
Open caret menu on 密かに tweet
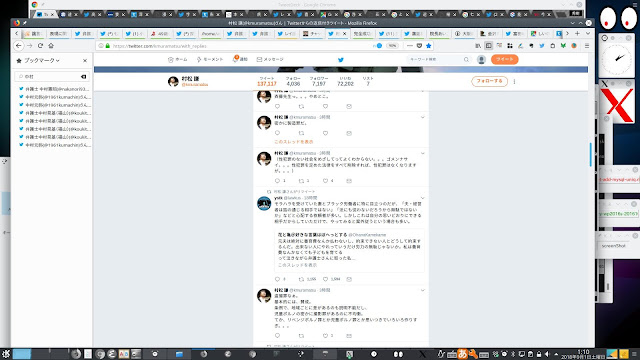coord(422,118)
